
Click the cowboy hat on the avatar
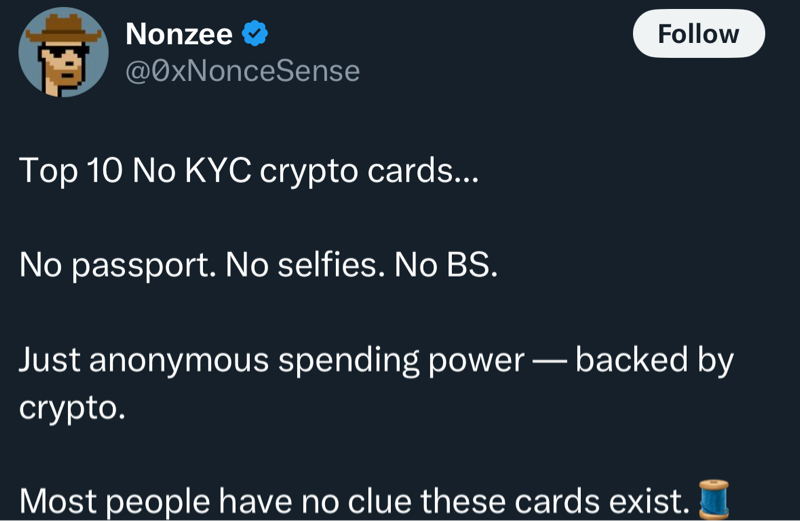62,28
